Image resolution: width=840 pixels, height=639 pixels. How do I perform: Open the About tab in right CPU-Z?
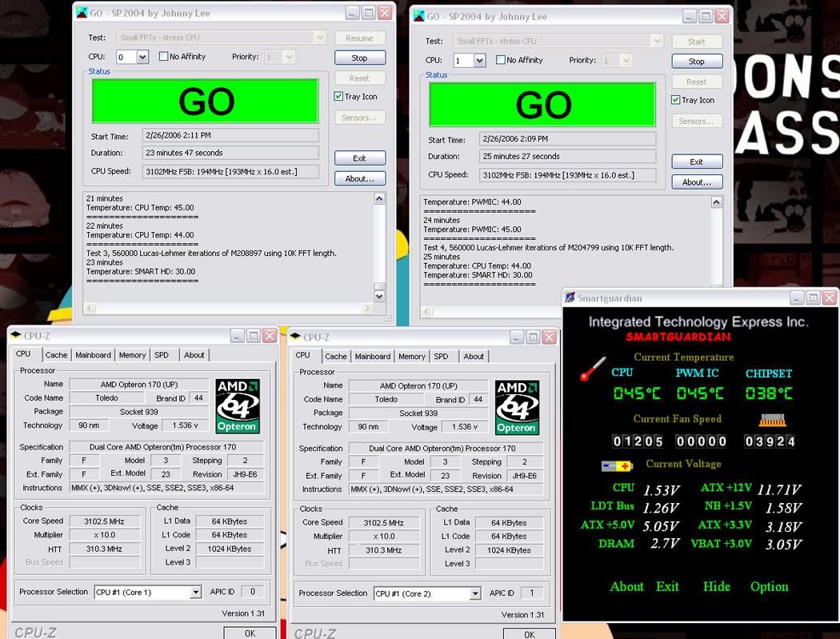coord(474,356)
